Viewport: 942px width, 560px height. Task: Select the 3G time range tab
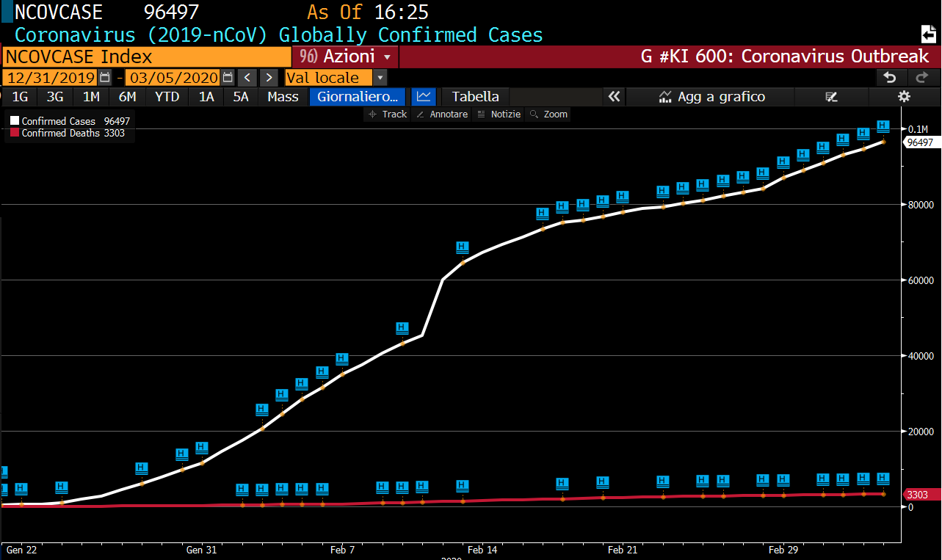tap(55, 96)
